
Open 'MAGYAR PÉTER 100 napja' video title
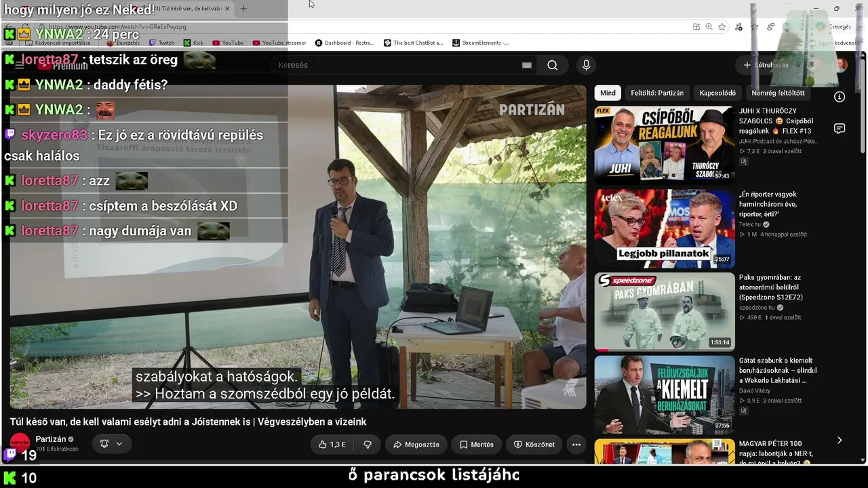[775, 453]
